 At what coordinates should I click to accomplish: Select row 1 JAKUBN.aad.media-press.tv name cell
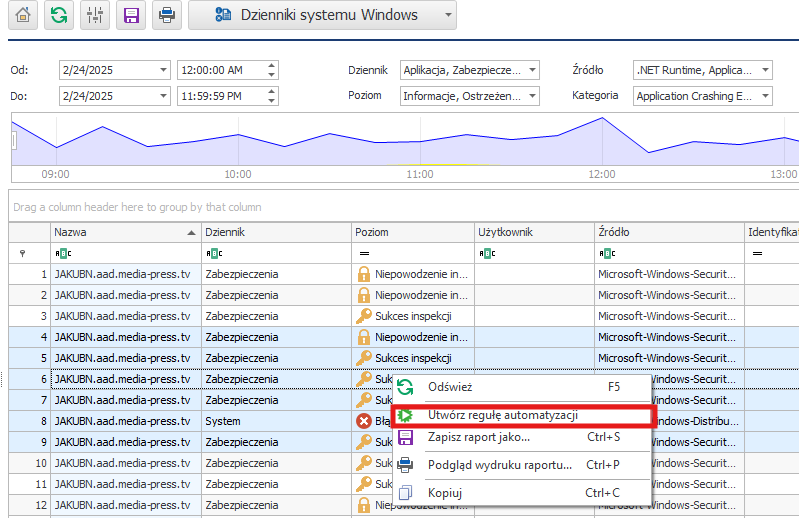click(126, 274)
